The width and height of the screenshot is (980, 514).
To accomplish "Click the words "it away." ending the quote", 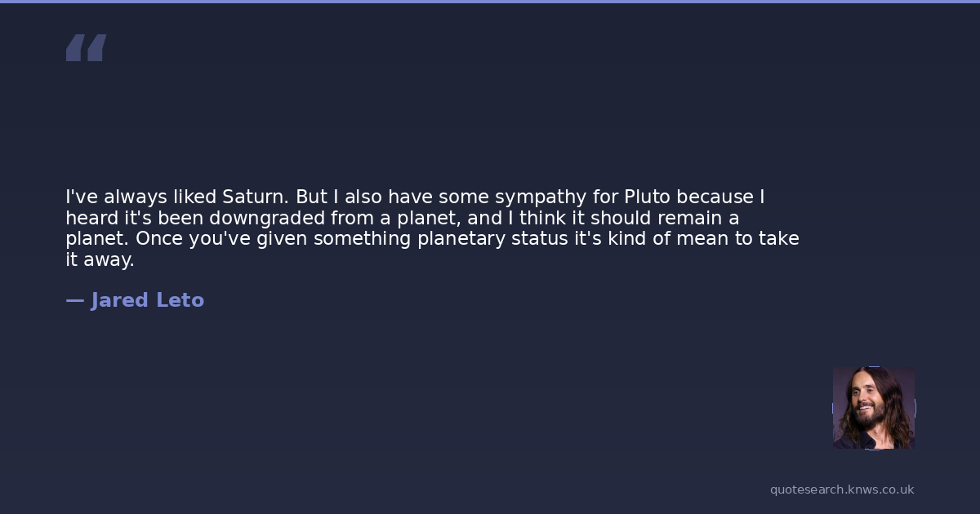I will pyautogui.click(x=100, y=260).
